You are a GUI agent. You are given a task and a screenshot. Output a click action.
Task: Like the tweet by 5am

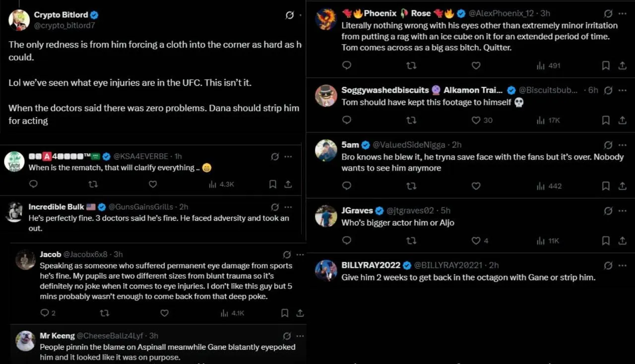(x=476, y=186)
